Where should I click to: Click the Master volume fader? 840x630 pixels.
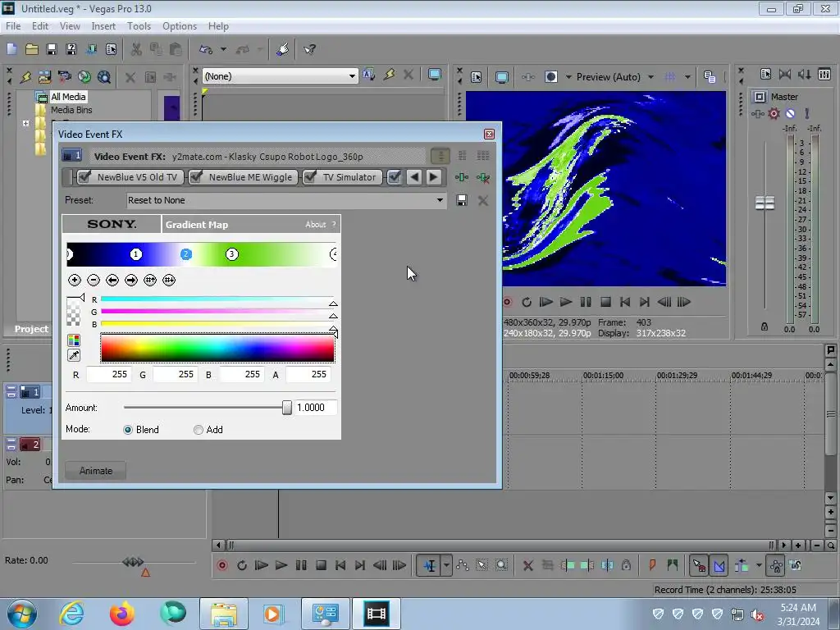pos(765,203)
